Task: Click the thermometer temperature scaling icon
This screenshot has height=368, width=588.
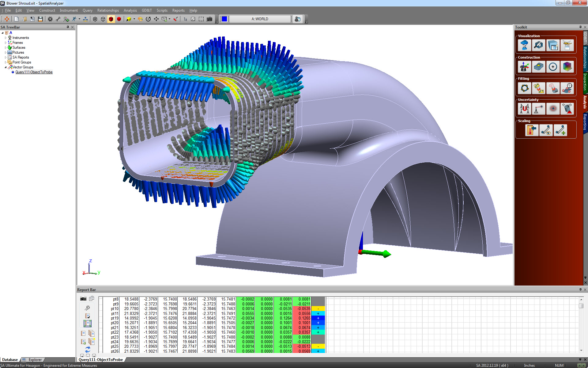Action: point(531,130)
